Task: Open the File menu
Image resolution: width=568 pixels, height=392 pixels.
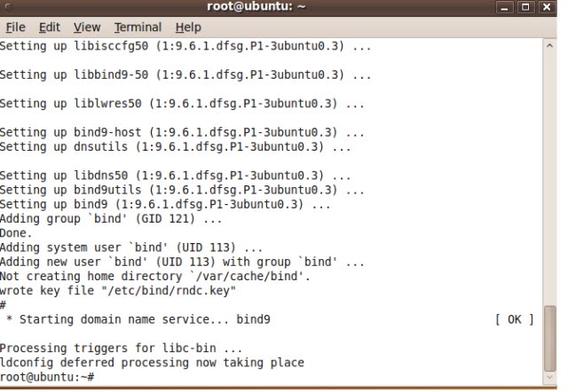Action: click(16, 27)
